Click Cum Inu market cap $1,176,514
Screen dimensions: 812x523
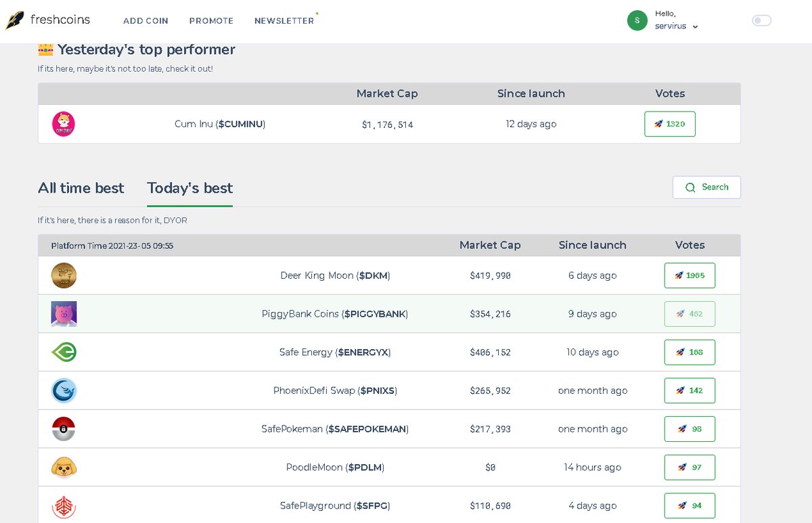click(x=387, y=124)
